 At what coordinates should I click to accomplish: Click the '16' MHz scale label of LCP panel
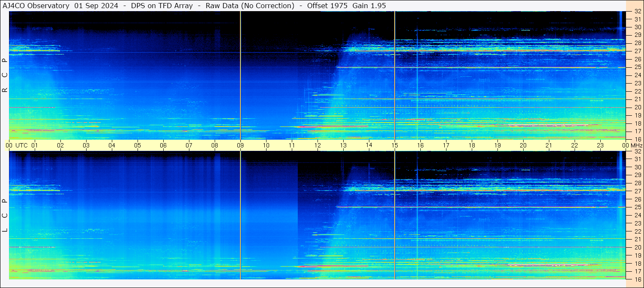coord(638,279)
